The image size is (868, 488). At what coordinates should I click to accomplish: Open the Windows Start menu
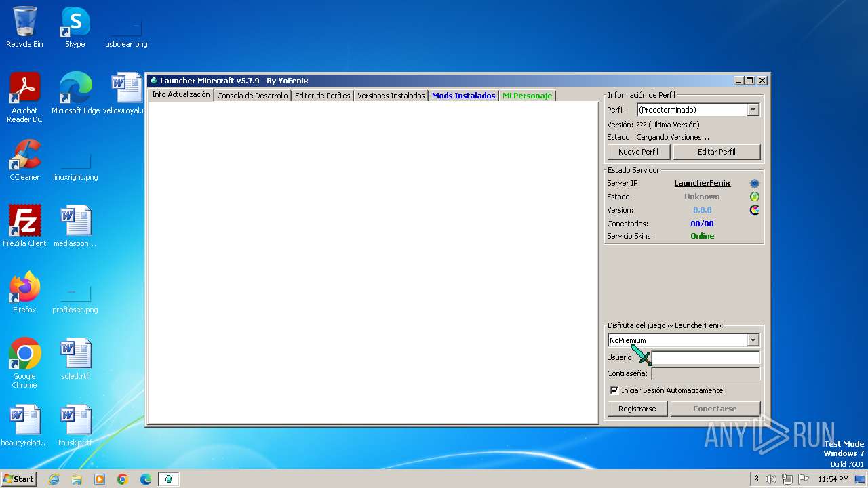click(18, 479)
